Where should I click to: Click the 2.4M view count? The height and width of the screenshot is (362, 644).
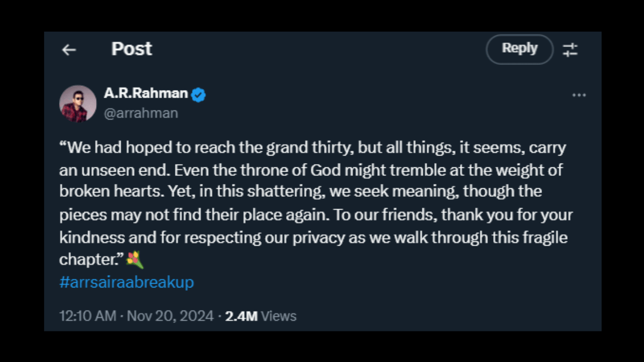pyautogui.click(x=241, y=316)
